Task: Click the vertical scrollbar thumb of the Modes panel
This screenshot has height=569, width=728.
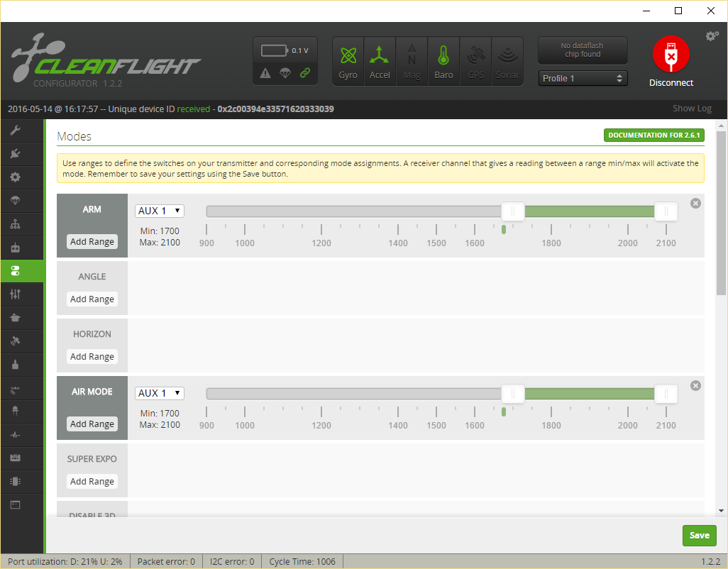Action: point(721,213)
